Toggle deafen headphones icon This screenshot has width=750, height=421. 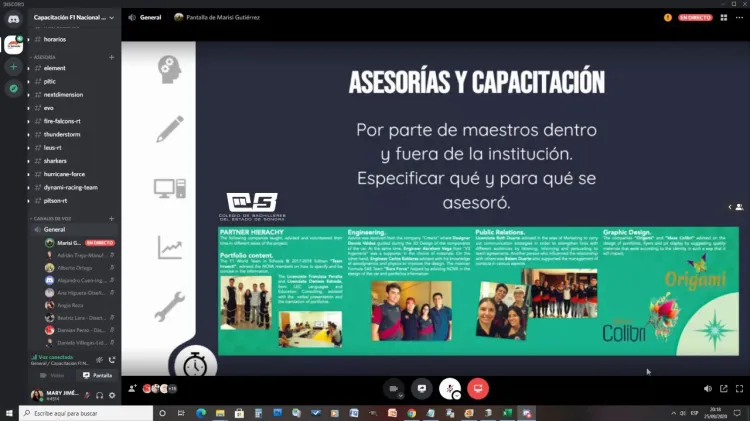coord(99,395)
